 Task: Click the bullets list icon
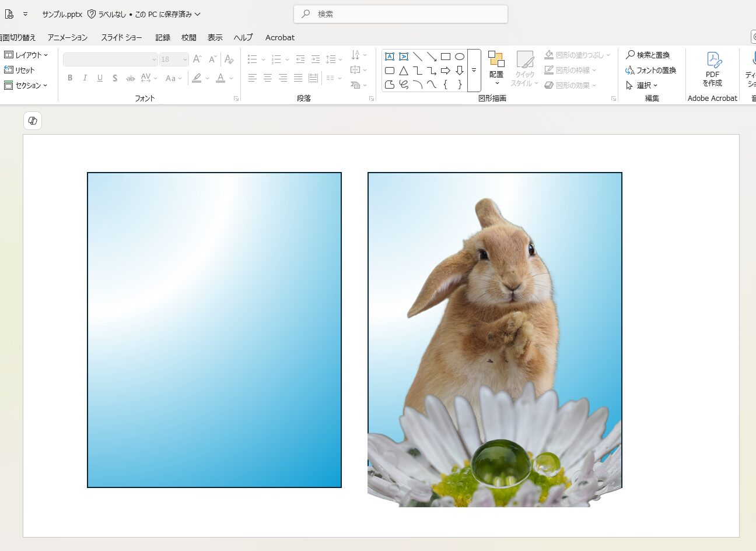coord(252,59)
